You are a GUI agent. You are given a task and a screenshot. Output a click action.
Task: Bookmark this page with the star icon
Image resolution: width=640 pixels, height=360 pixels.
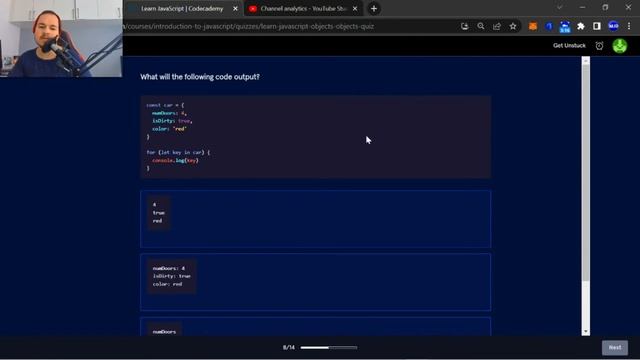click(x=513, y=27)
